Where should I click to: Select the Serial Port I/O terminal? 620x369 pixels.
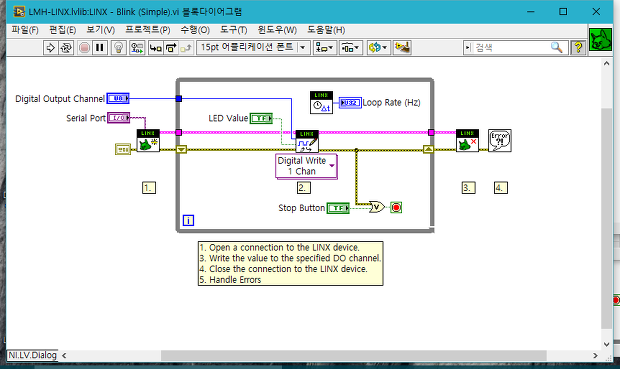[x=119, y=118]
